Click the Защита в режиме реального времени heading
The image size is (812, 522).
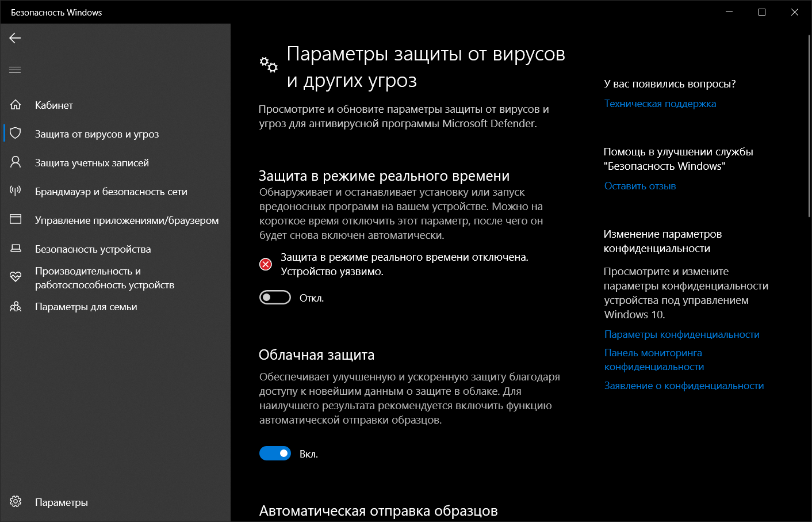coord(384,176)
